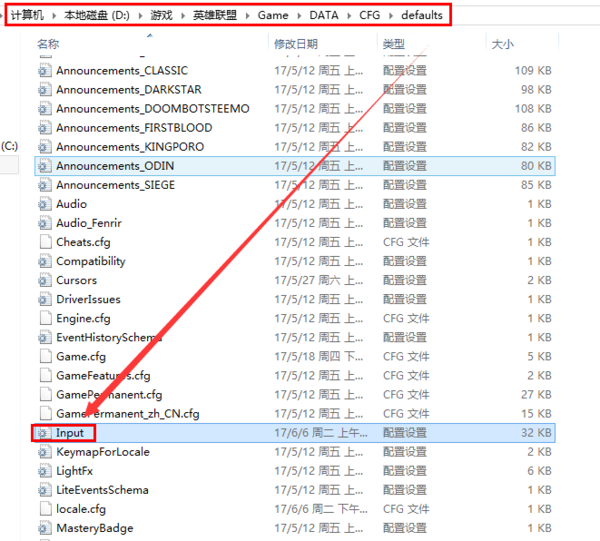Click the MasteryBadge file icon
This screenshot has width=600, height=541.
(x=45, y=528)
